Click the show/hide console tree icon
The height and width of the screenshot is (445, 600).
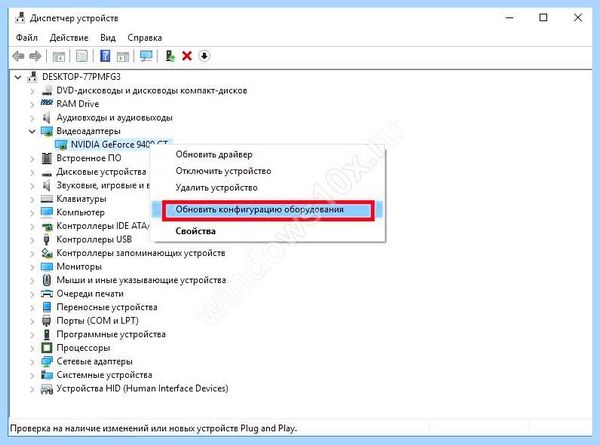tap(59, 56)
